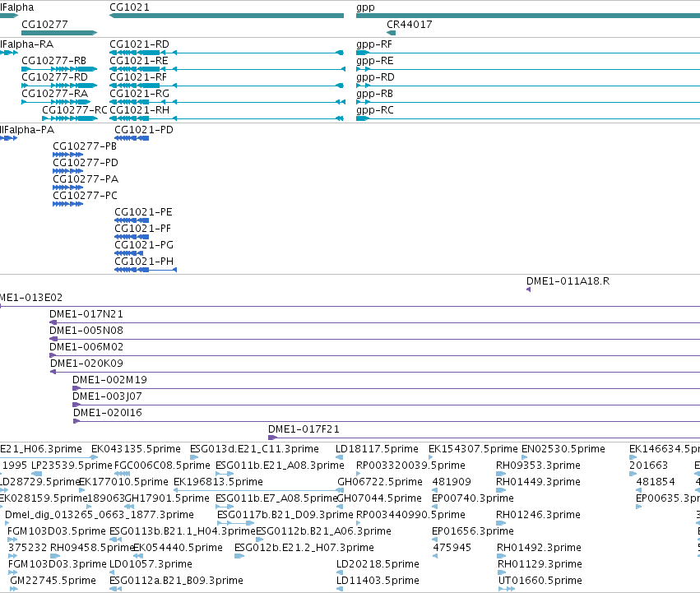Click EST LP23539.5prime

[x=37, y=474]
